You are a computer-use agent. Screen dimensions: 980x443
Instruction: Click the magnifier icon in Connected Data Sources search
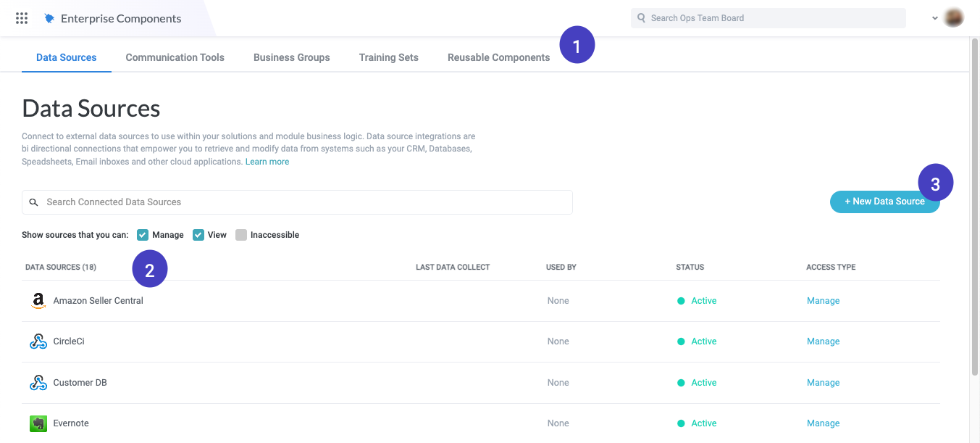tap(33, 202)
